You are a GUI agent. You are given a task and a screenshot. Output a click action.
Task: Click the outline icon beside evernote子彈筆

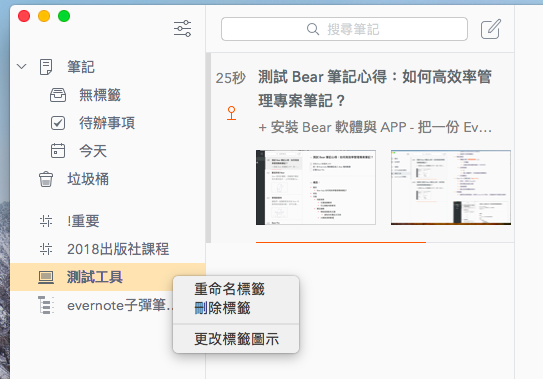click(46, 305)
